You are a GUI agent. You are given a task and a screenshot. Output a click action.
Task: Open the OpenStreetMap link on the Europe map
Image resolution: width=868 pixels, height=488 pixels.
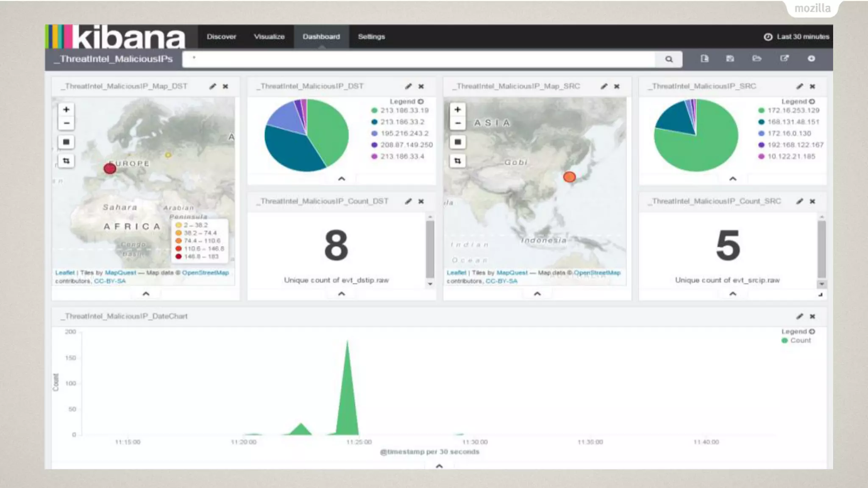pos(205,273)
